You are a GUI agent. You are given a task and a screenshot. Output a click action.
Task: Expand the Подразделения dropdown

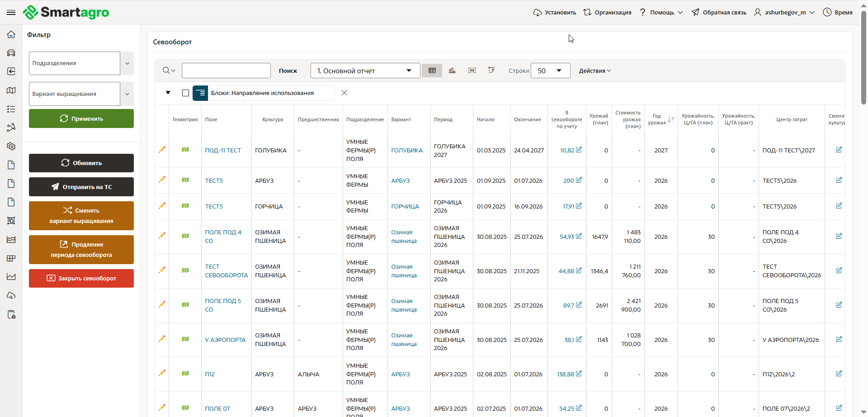click(x=127, y=63)
